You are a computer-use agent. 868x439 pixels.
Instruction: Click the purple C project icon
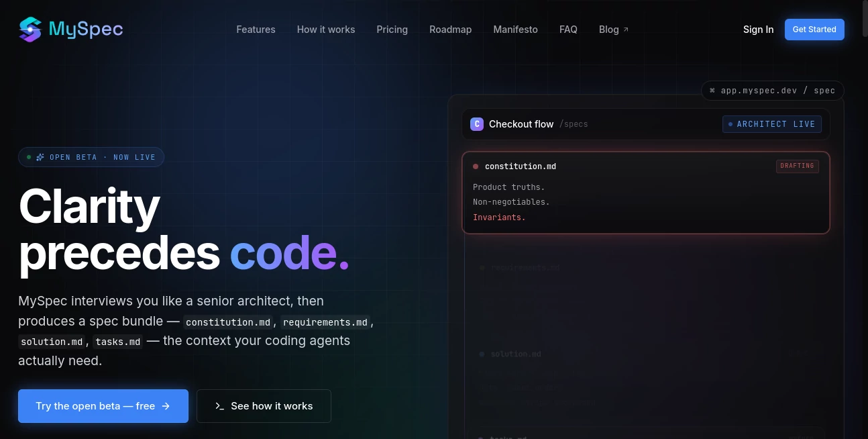tap(477, 124)
